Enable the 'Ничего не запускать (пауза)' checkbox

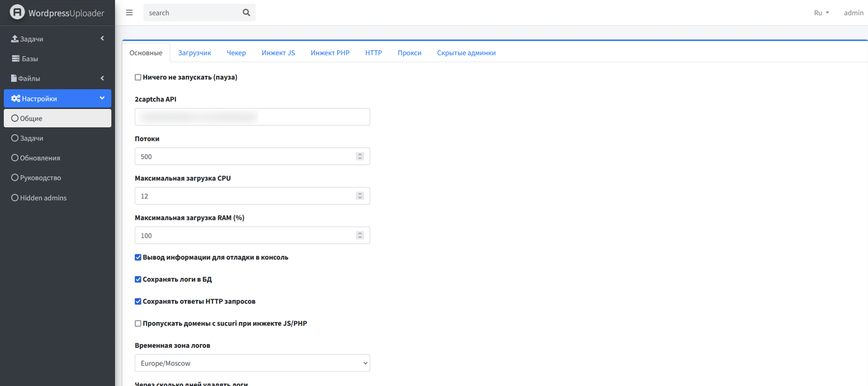[138, 77]
